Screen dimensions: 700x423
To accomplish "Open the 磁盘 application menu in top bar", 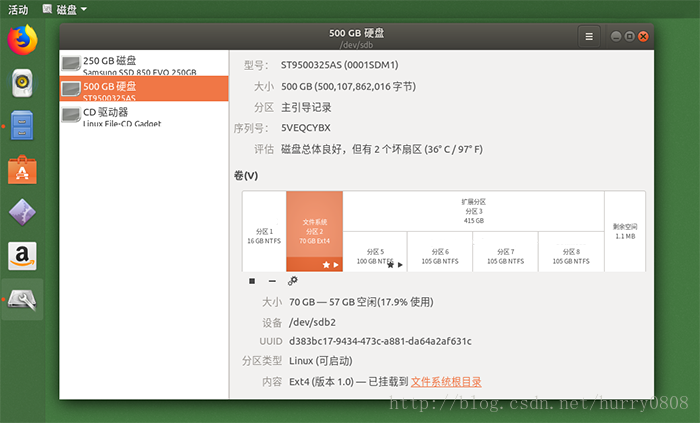I will click(65, 9).
